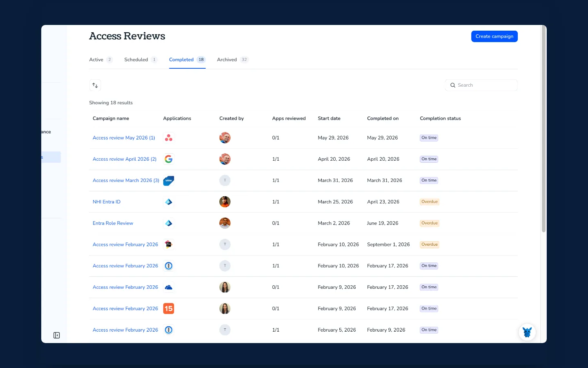The height and width of the screenshot is (368, 588).
Task: Click the Google app icon for April 2026
Action: [169, 159]
